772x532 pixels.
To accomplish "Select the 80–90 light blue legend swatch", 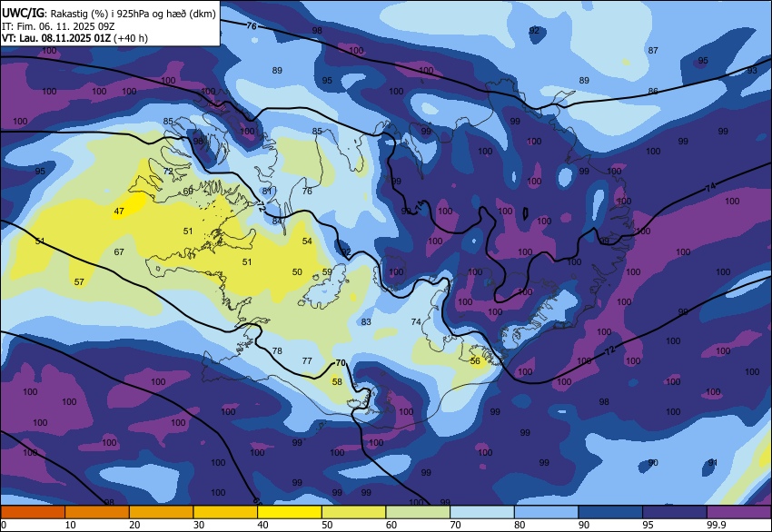I will 546,512.
